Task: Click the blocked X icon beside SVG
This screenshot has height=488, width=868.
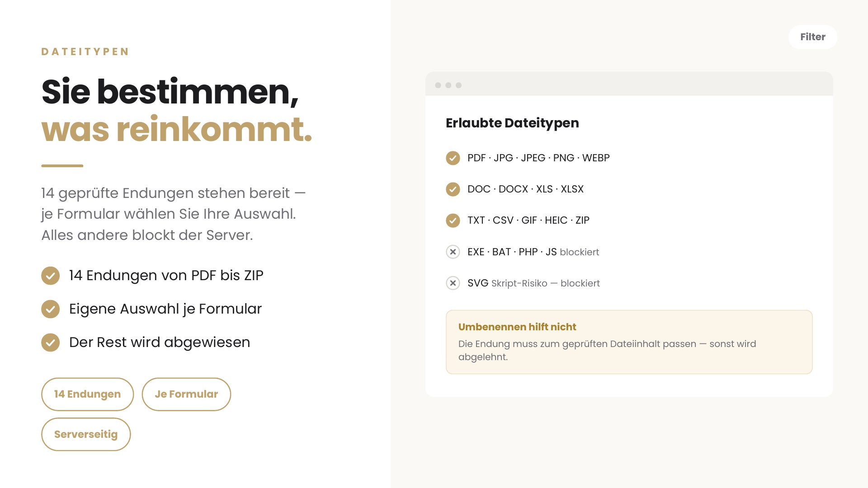Action: coord(453,283)
